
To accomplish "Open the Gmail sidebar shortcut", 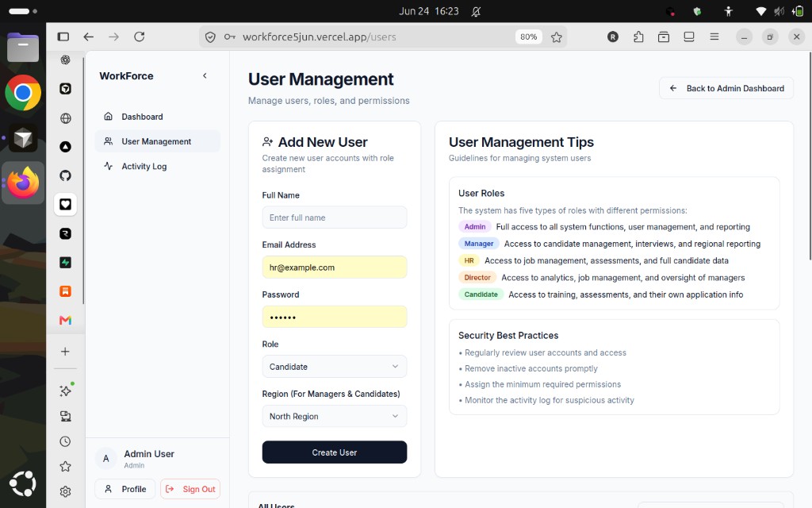I will click(x=65, y=321).
